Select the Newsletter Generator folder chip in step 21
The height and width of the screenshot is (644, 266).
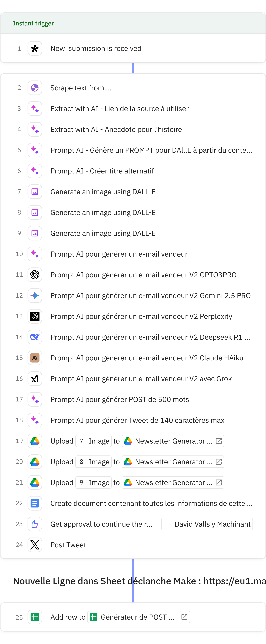pyautogui.click(x=173, y=482)
